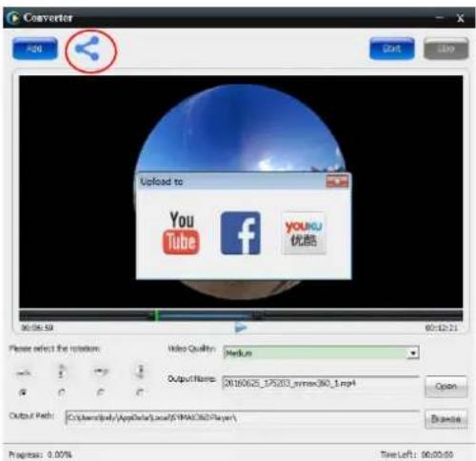Click the fourth rotation orientation icon
Screen dimensions: 476x461
point(140,371)
